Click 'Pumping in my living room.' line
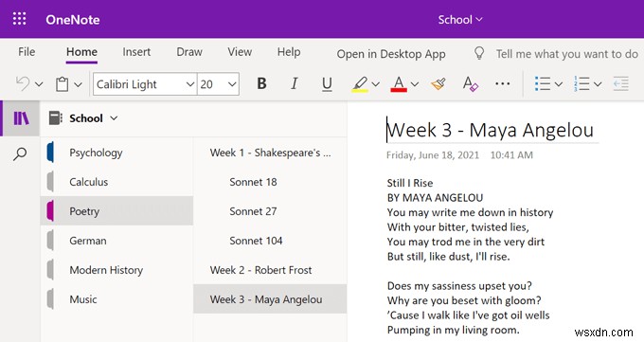The image size is (644, 342). 453,330
